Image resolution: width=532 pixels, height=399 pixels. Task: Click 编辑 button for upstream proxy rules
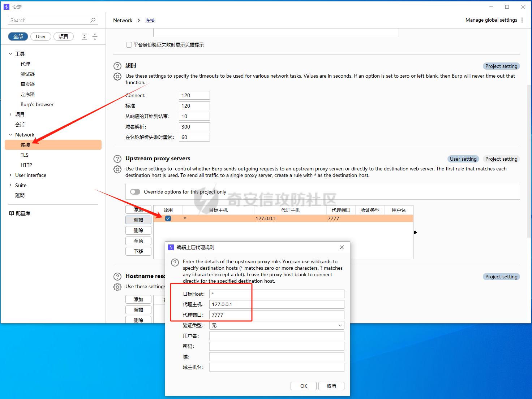point(138,220)
